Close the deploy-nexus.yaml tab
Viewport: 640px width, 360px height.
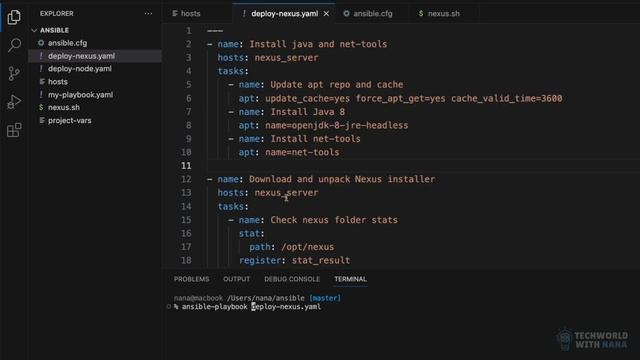326,13
